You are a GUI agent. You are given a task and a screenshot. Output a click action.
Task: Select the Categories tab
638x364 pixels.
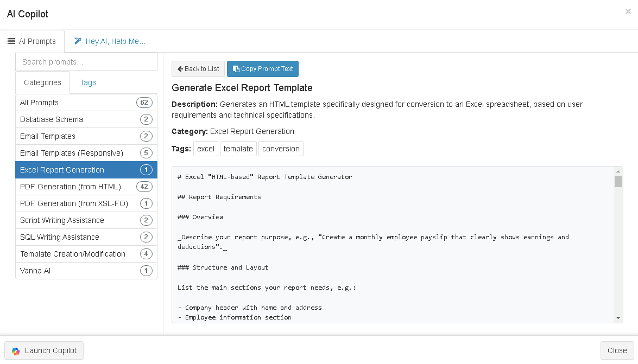click(42, 82)
